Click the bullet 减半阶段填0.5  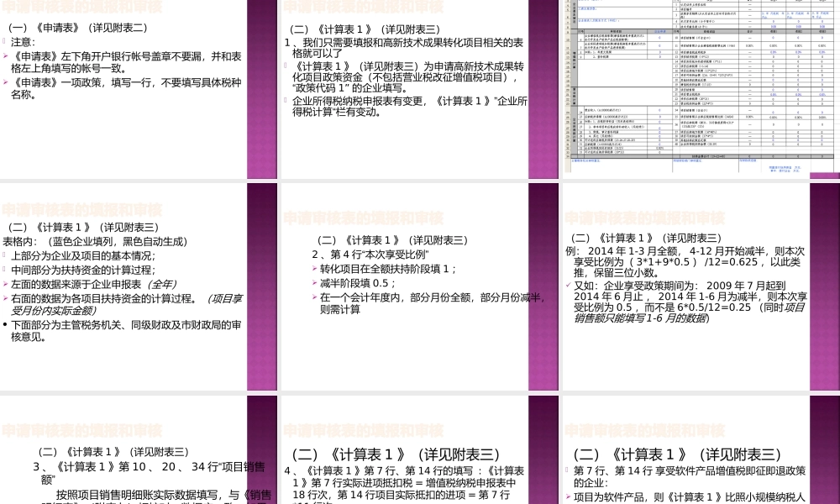pyautogui.click(x=358, y=283)
